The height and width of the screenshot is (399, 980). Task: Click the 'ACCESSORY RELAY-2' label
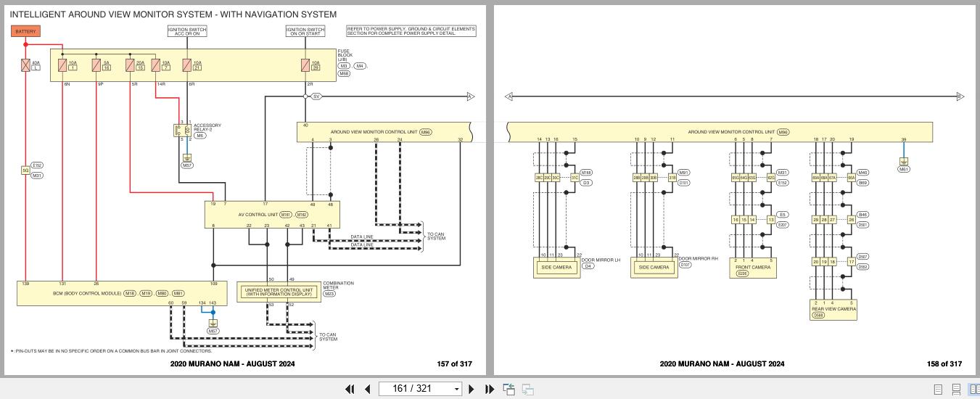(x=207, y=128)
